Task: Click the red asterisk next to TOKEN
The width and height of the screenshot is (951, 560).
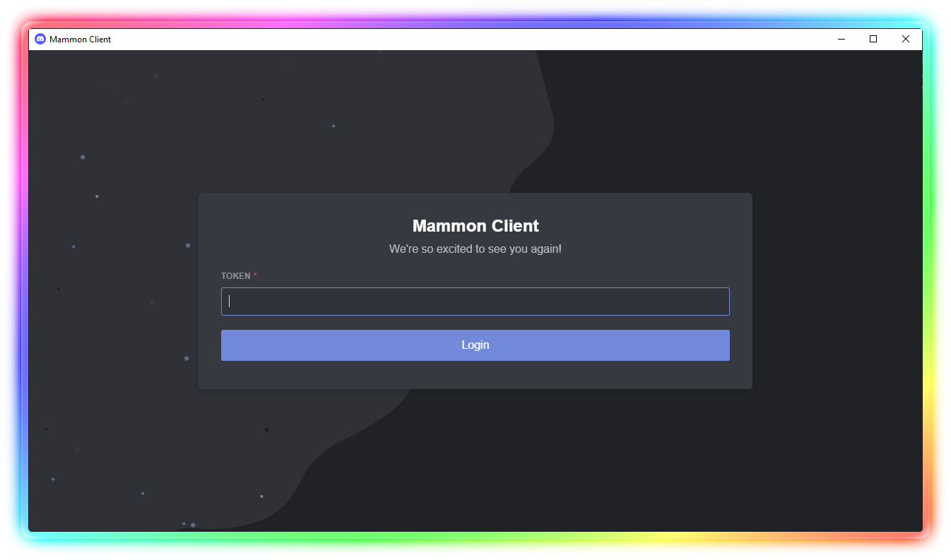Action: click(x=254, y=275)
